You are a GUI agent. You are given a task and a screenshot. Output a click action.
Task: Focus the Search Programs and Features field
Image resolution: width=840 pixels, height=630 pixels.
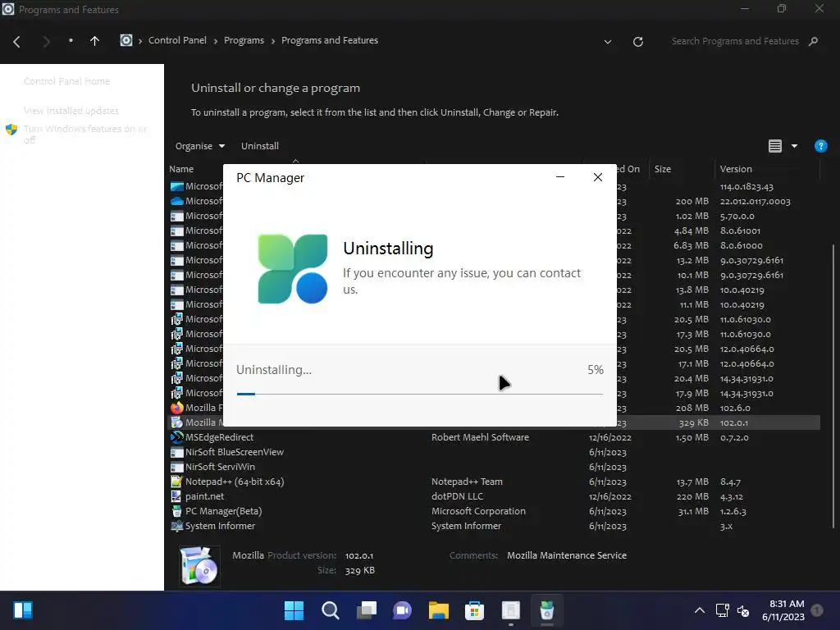[x=734, y=41]
